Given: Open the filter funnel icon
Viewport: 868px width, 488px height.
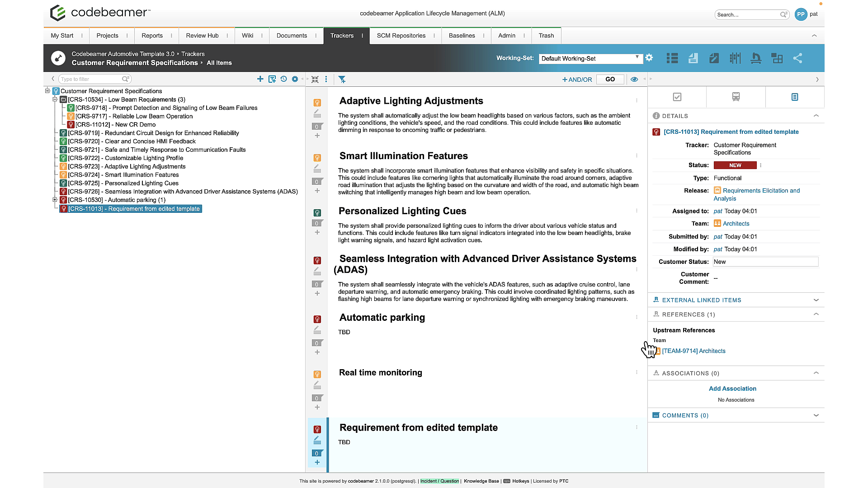Looking at the screenshot, I should [342, 80].
